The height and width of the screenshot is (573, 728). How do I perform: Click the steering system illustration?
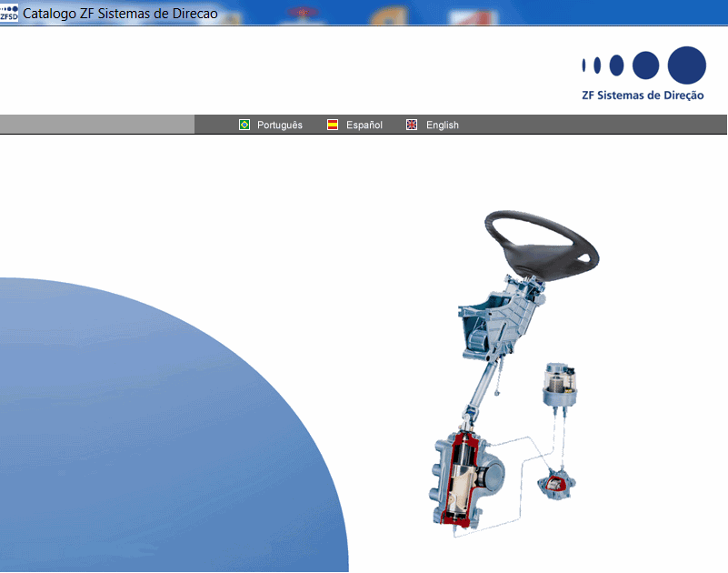(x=514, y=374)
